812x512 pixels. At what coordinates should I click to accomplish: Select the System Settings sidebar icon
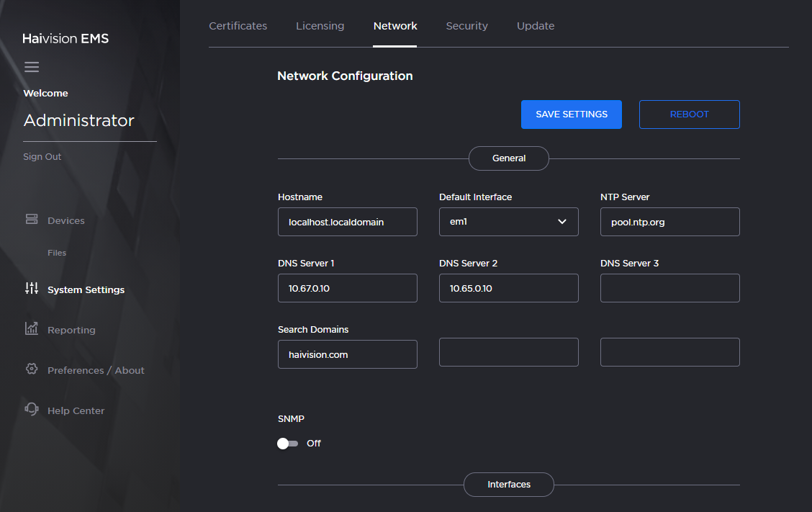point(32,288)
